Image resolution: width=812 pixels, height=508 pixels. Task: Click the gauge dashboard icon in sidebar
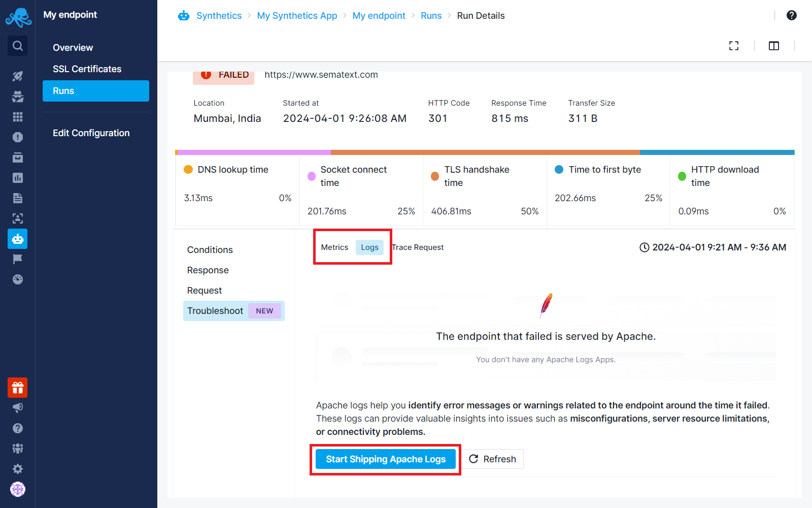click(18, 279)
